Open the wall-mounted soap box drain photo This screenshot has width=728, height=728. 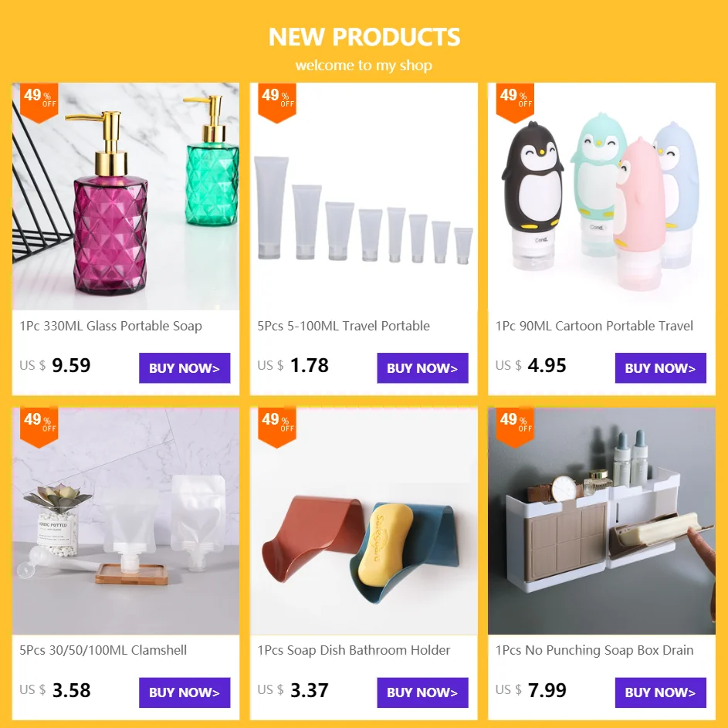click(x=601, y=521)
